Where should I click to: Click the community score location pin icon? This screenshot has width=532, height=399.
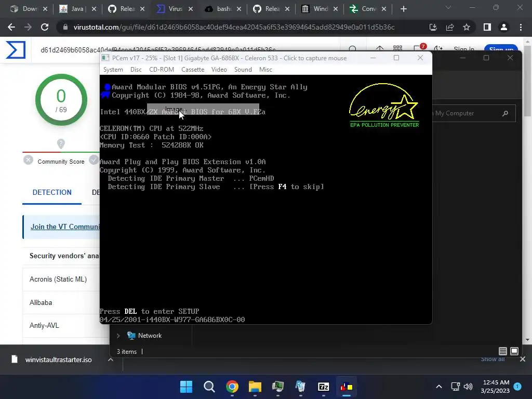click(61, 144)
